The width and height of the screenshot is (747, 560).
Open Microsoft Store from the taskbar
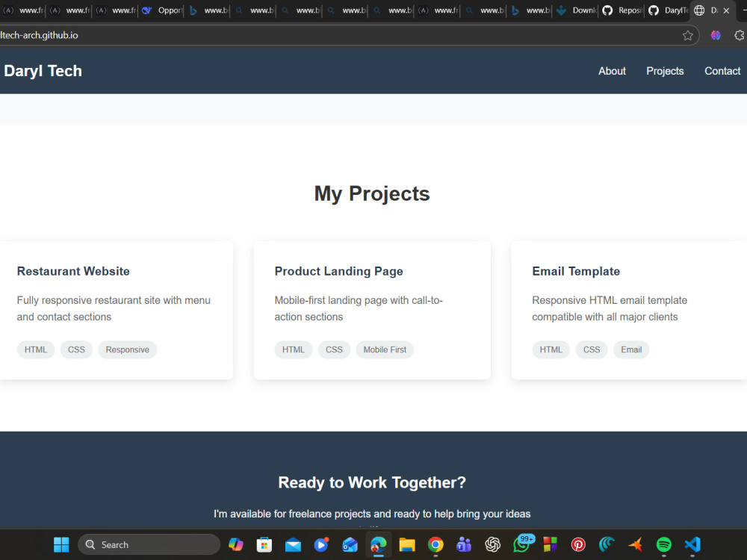click(x=264, y=544)
